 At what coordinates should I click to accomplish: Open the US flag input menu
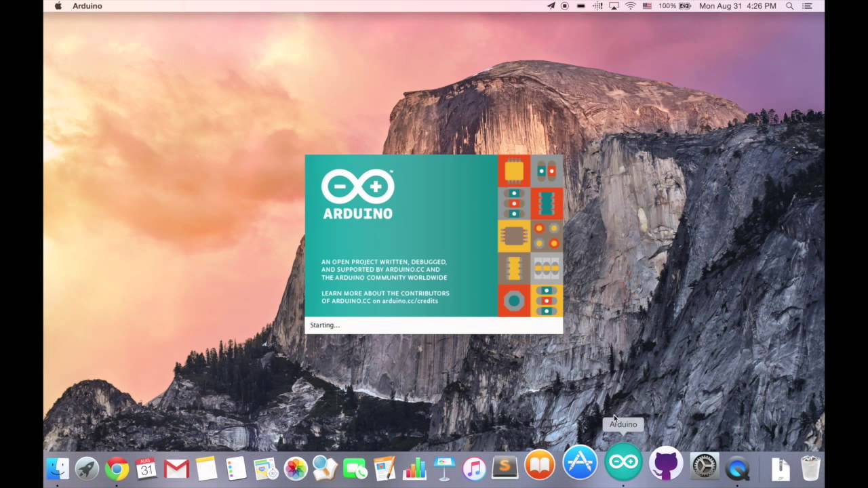click(647, 6)
